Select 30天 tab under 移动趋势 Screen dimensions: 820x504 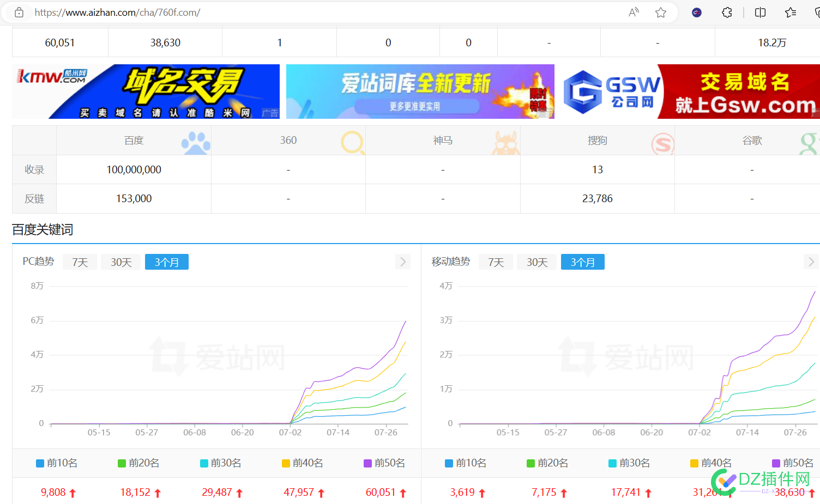pyautogui.click(x=537, y=262)
